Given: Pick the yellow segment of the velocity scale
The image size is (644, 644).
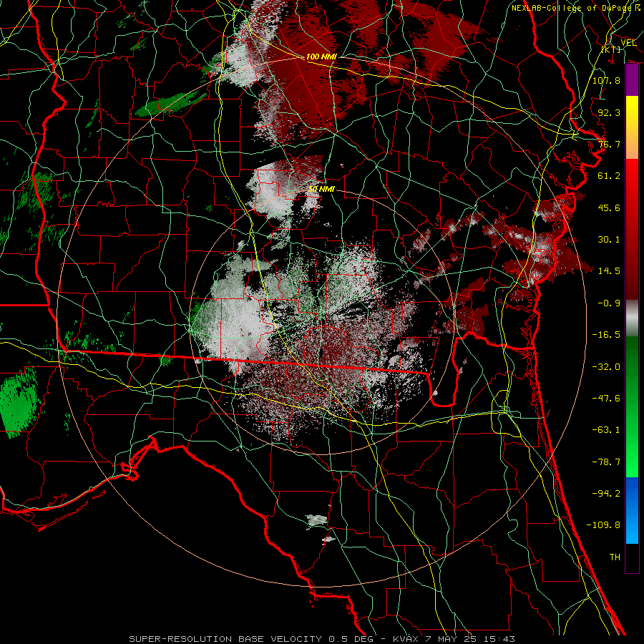Looking at the screenshot, I should 632,127.
